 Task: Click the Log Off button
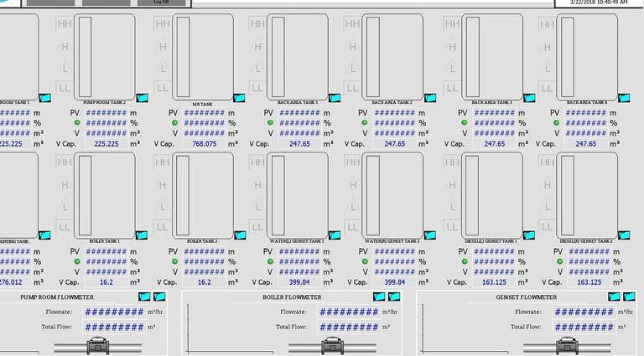pyautogui.click(x=161, y=3)
